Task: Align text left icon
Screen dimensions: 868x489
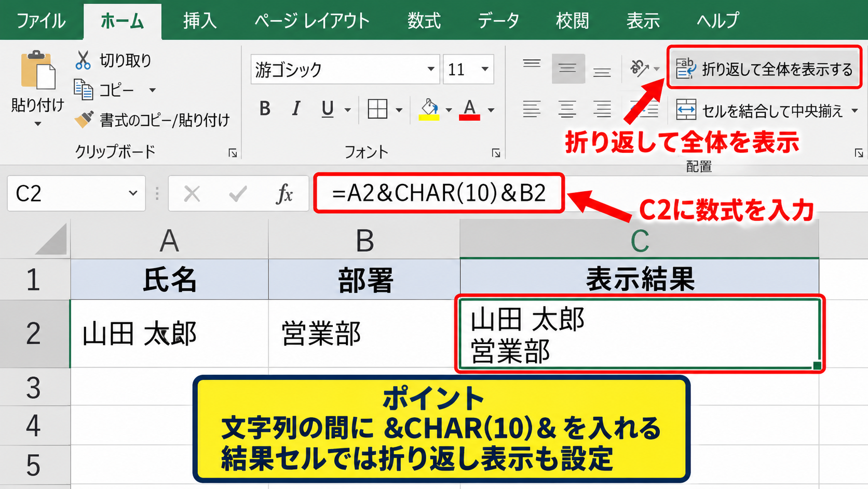Action: 532,110
